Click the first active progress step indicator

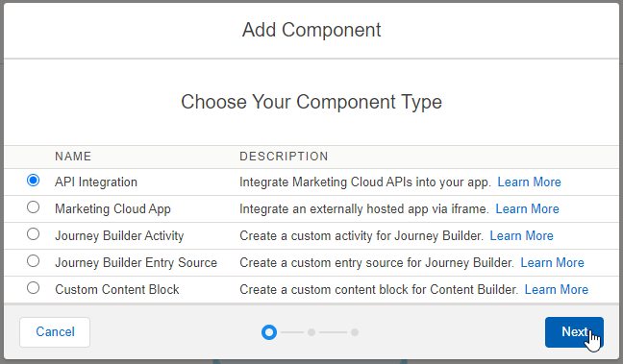[269, 332]
